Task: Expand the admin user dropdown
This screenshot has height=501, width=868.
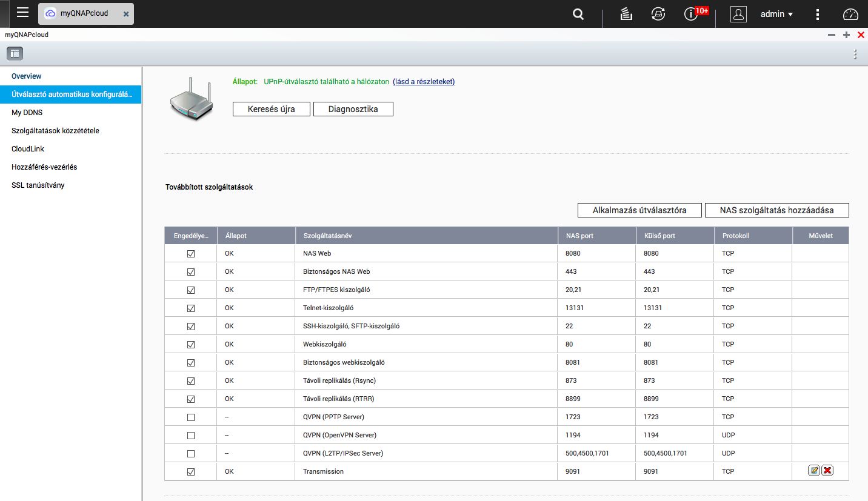Action: pyautogui.click(x=776, y=14)
